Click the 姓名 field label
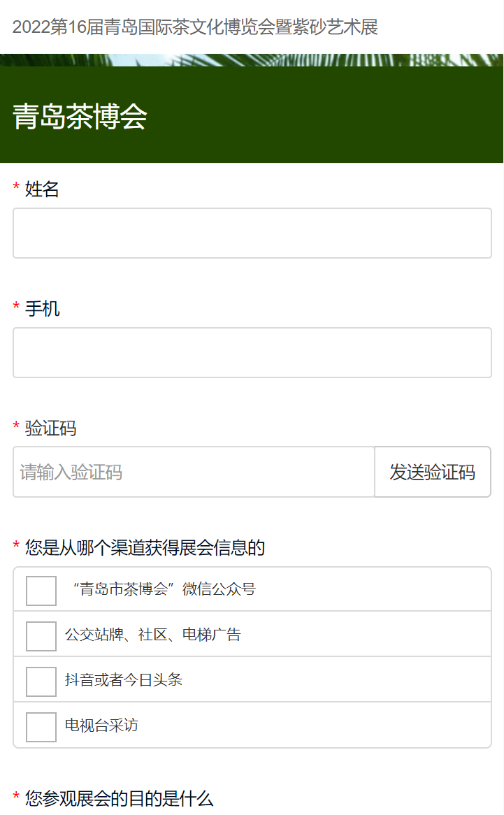This screenshot has height=815, width=504. coord(42,189)
